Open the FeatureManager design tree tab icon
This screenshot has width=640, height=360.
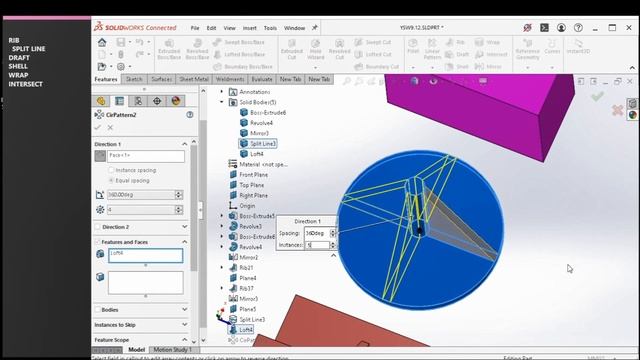click(101, 101)
